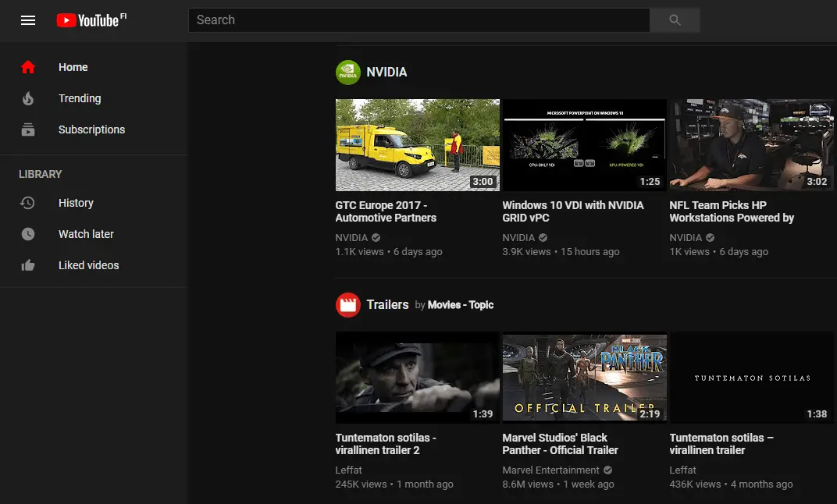
Task: Open title Tuntematon sotilas – virallinen trailer
Action: [x=721, y=444]
